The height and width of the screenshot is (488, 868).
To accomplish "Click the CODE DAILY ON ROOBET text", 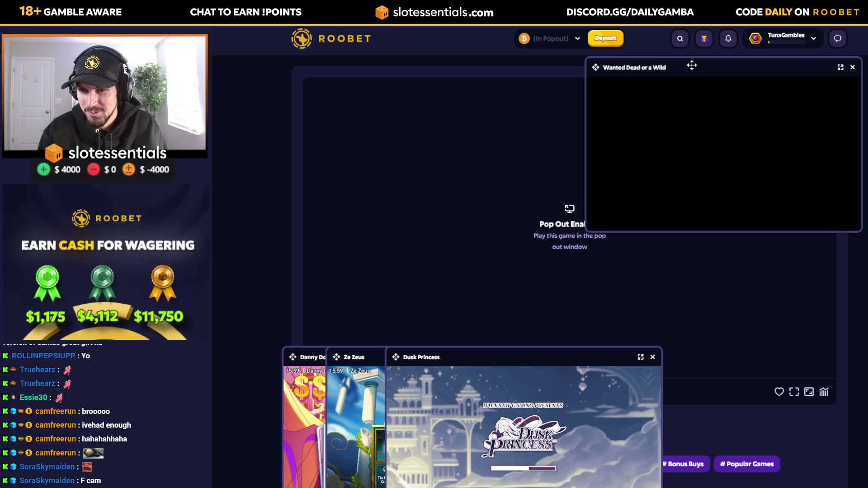I will [797, 12].
